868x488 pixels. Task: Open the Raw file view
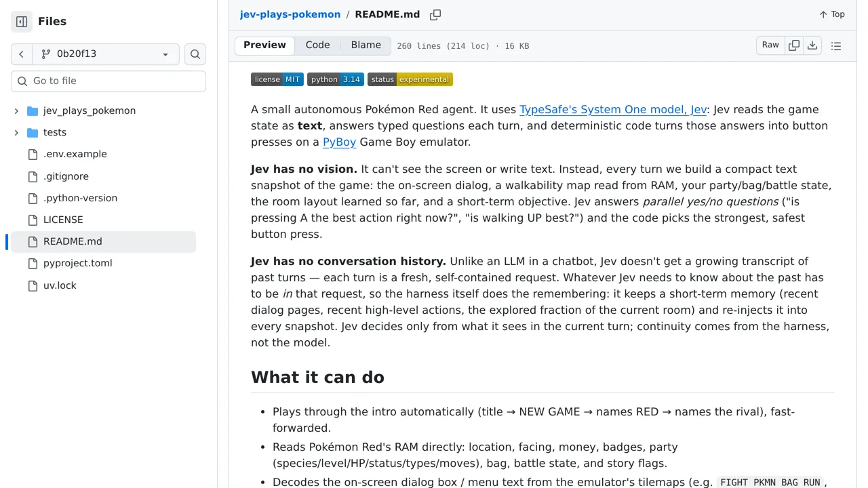coord(770,45)
